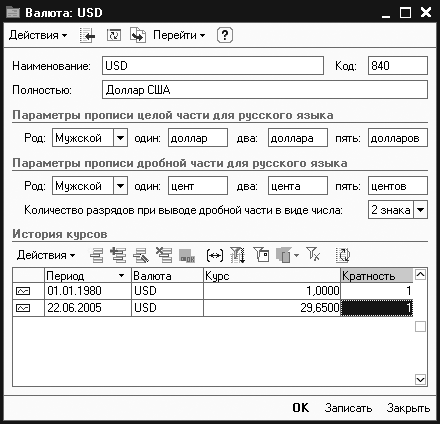This screenshot has height=424, width=440.
Task: Click the delete row icon in rates toolbar
Action: click(x=164, y=255)
